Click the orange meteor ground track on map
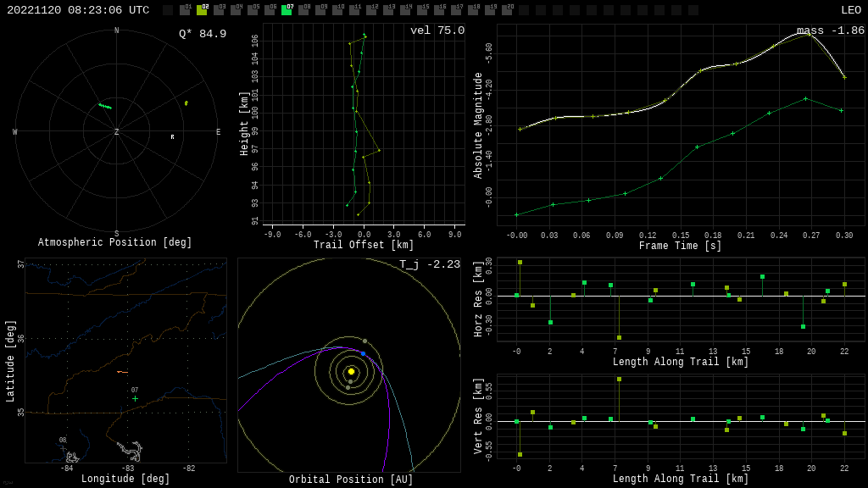 pos(122,373)
